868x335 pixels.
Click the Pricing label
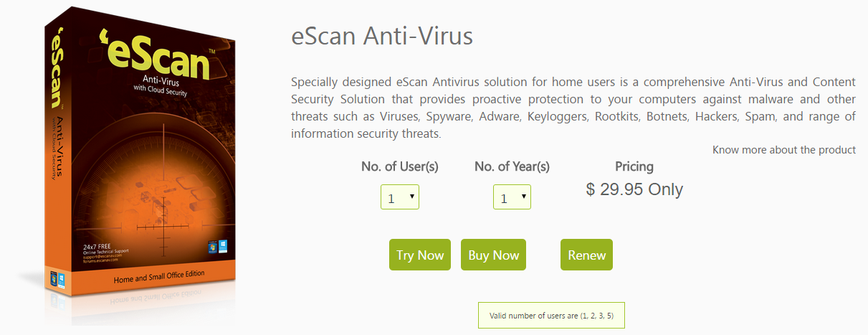click(634, 166)
